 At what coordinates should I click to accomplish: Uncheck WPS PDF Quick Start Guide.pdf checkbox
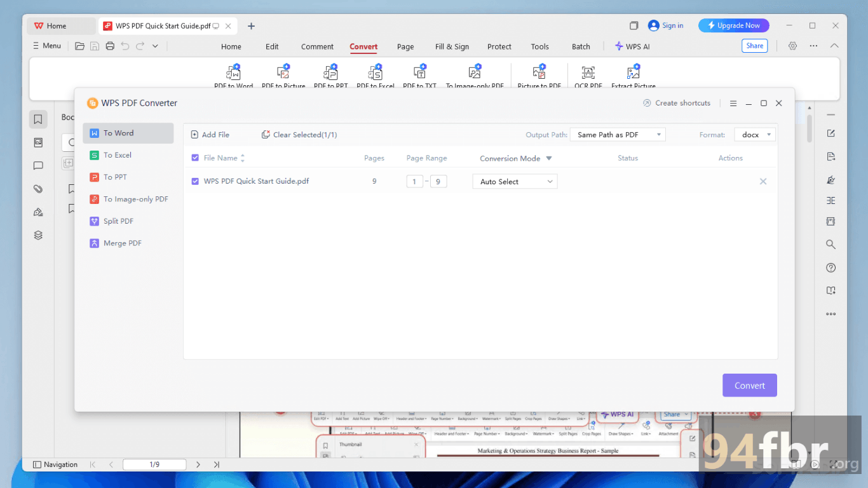click(x=195, y=181)
